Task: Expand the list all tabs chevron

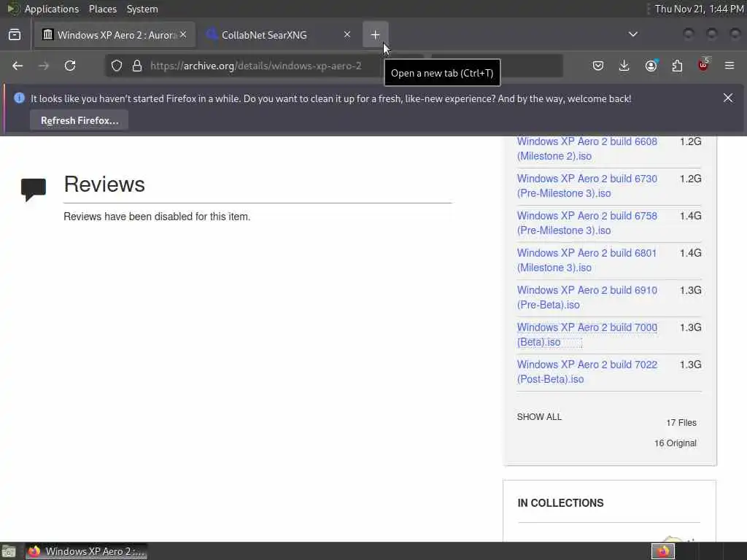Action: pos(633,34)
